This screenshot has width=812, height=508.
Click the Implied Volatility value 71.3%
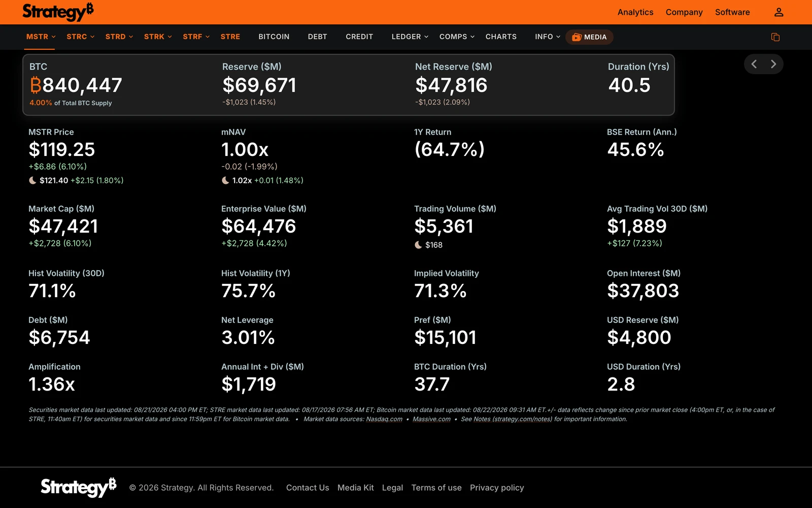[440, 291]
